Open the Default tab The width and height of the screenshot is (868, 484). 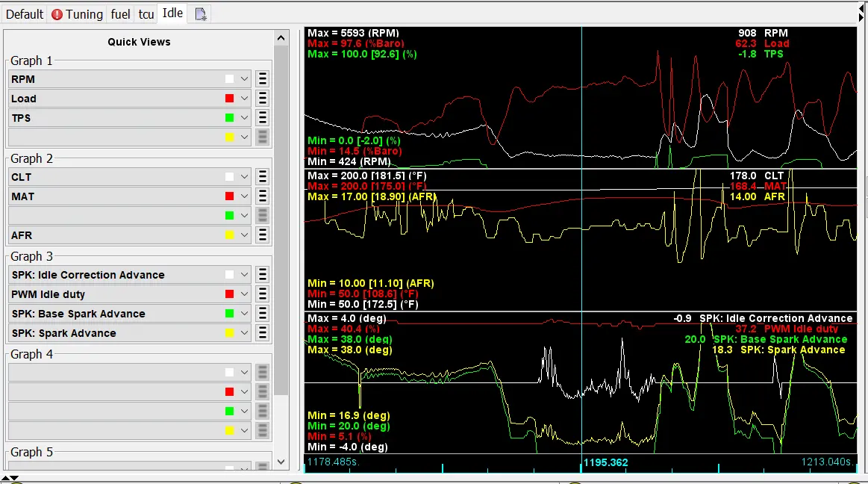[25, 14]
